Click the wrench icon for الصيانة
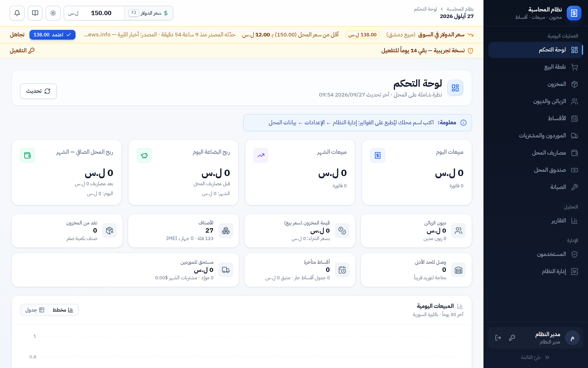Viewport: 588px width, 368px height. coord(574,187)
